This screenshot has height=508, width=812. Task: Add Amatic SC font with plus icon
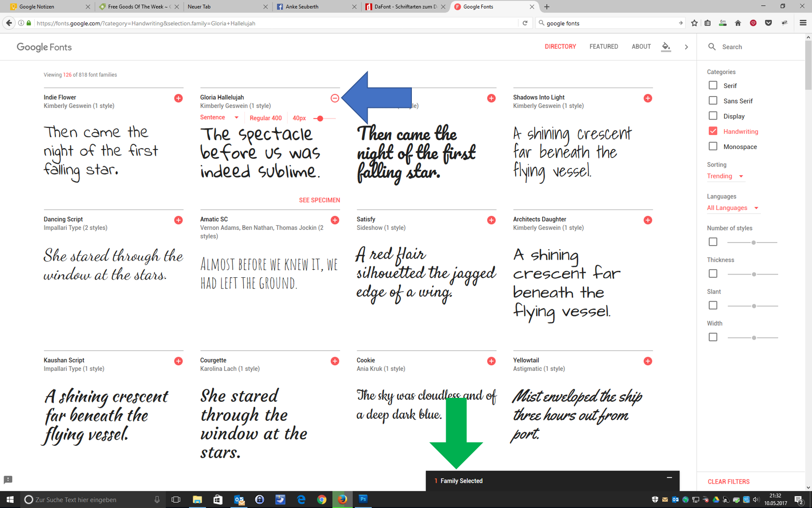pyautogui.click(x=335, y=220)
